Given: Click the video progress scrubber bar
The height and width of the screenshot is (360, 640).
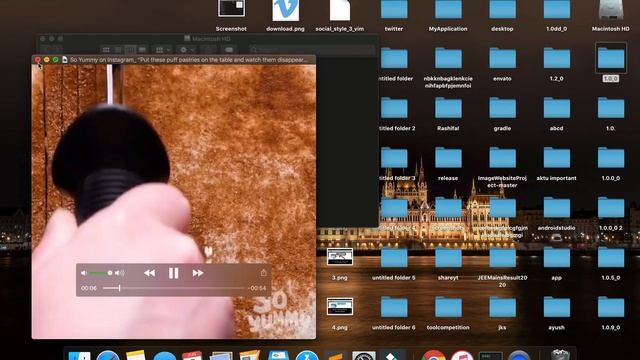Looking at the screenshot, I should click(173, 288).
